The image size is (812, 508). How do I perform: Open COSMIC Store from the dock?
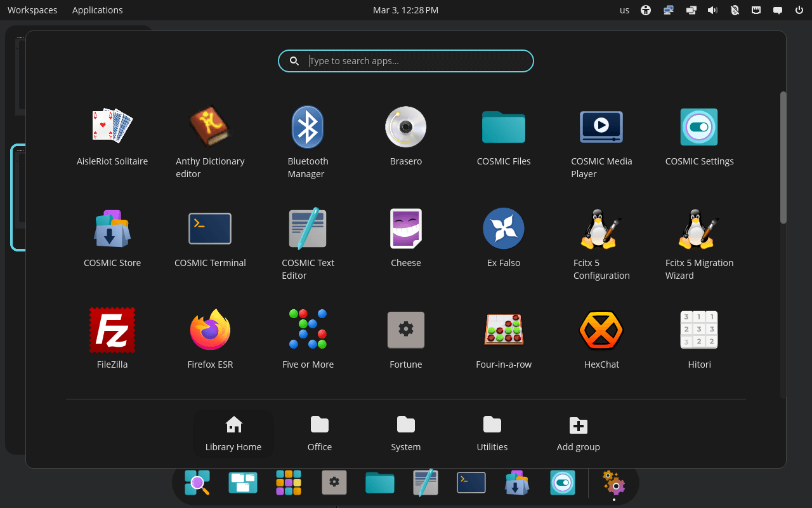516,483
